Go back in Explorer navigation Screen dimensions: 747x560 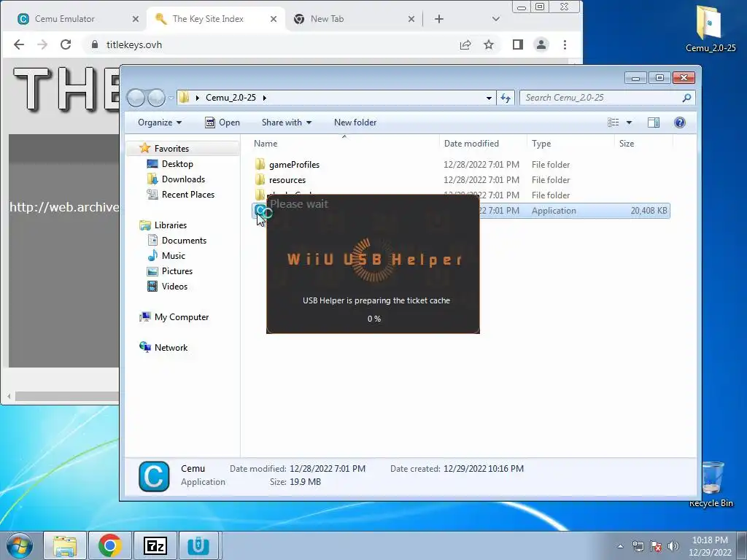click(x=136, y=98)
